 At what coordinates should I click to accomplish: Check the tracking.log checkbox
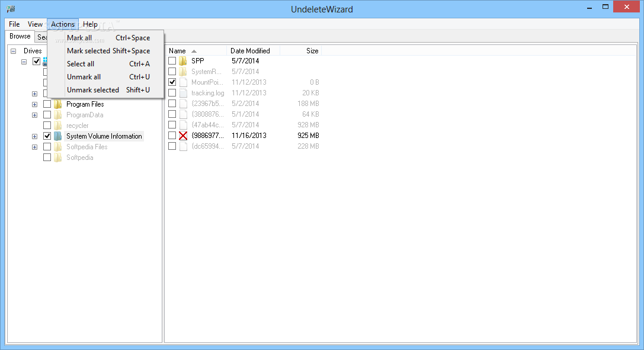[x=172, y=93]
